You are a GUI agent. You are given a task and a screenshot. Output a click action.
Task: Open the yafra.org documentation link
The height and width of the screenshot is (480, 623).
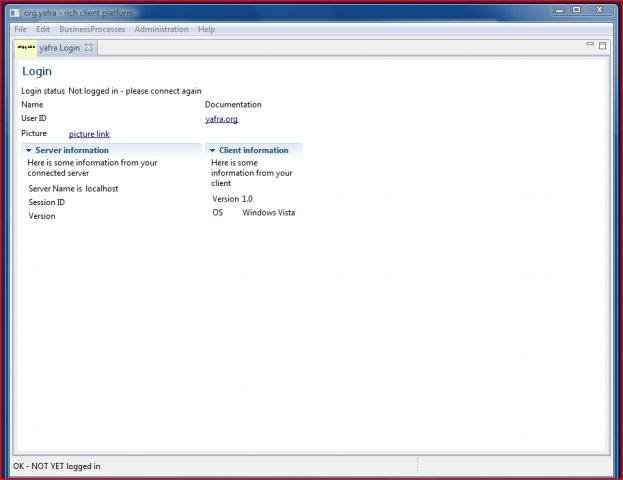tap(221, 119)
